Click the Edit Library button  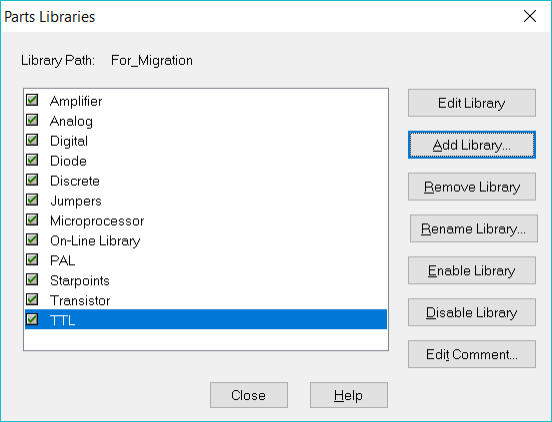[472, 103]
